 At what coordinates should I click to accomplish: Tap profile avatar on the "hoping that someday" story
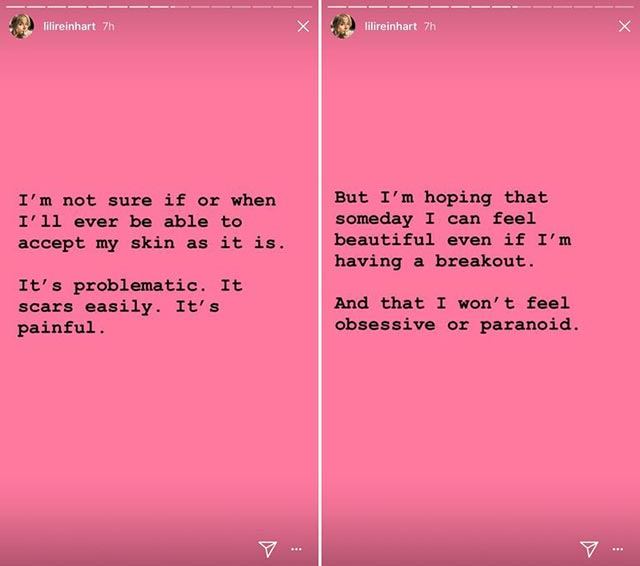pos(343,26)
